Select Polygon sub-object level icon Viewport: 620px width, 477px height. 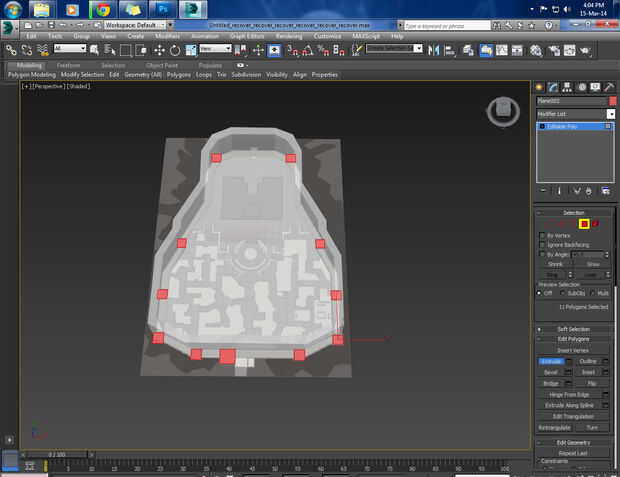pos(584,223)
